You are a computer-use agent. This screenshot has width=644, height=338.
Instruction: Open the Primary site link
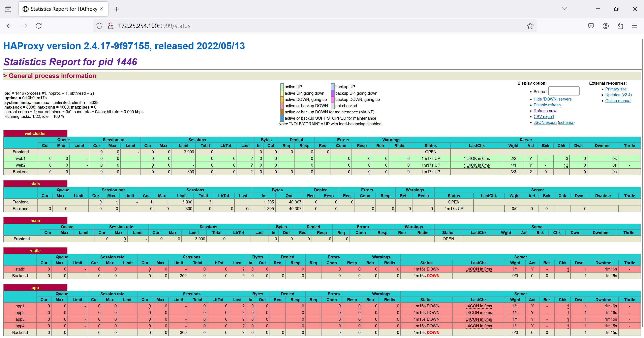[616, 89]
